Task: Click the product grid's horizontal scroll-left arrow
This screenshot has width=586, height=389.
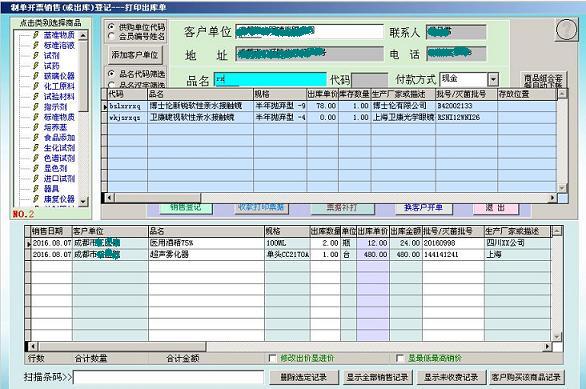Action: tap(110, 197)
